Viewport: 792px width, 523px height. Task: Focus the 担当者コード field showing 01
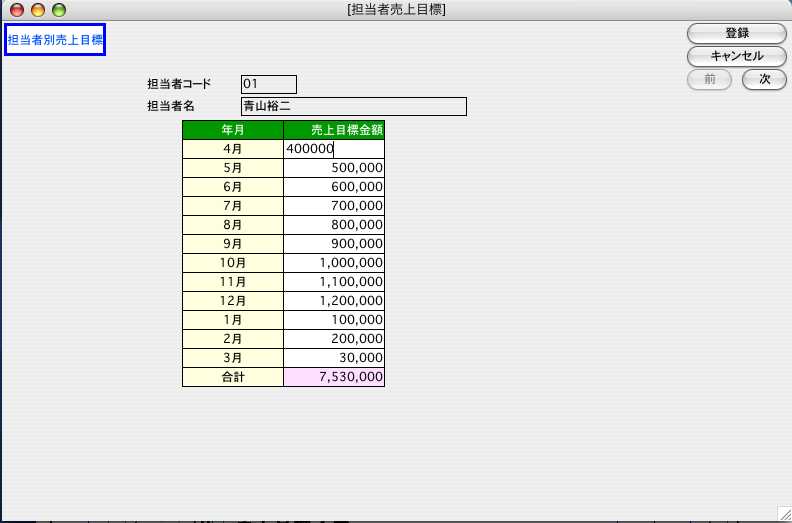click(x=269, y=84)
